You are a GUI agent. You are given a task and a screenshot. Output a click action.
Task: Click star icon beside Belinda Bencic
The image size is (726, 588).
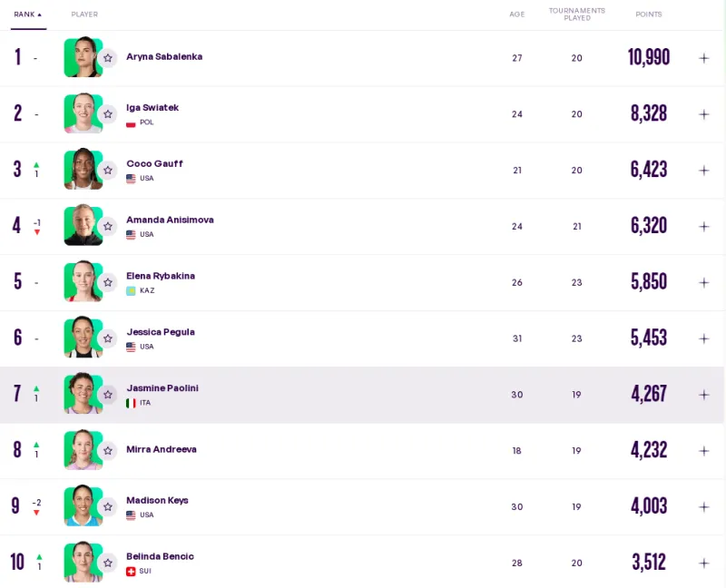pos(108,563)
